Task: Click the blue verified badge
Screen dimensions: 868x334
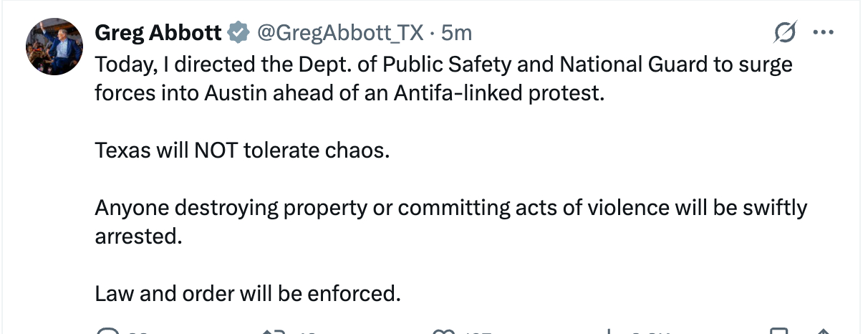Action: click(238, 33)
